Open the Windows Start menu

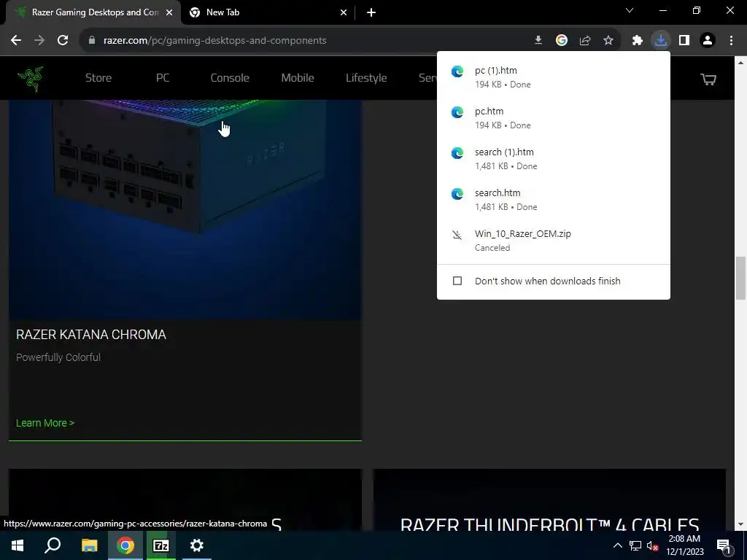18,545
